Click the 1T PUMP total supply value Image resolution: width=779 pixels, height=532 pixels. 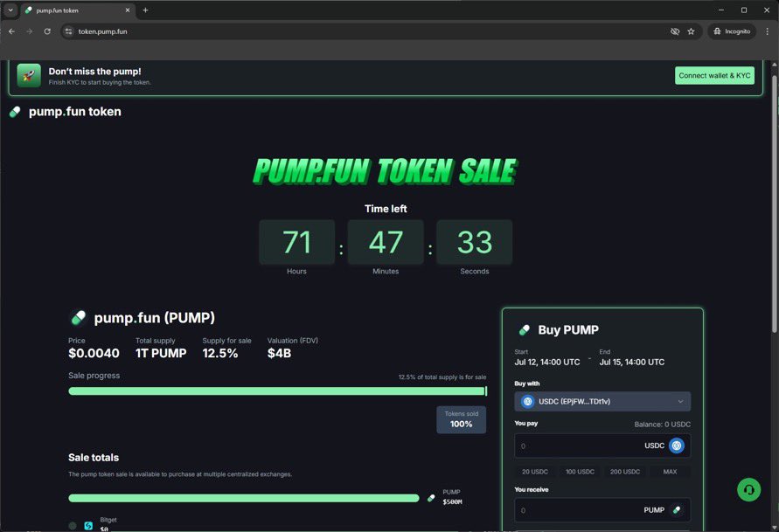(161, 353)
